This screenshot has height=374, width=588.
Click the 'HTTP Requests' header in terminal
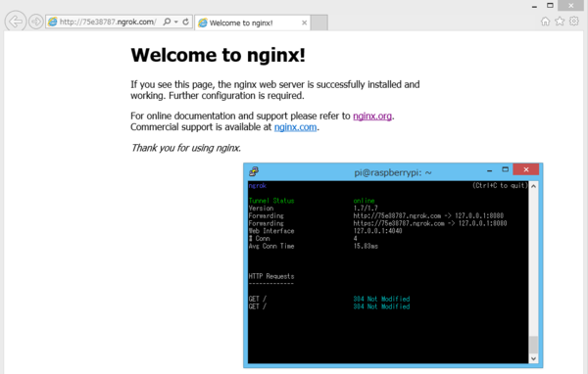tap(271, 276)
